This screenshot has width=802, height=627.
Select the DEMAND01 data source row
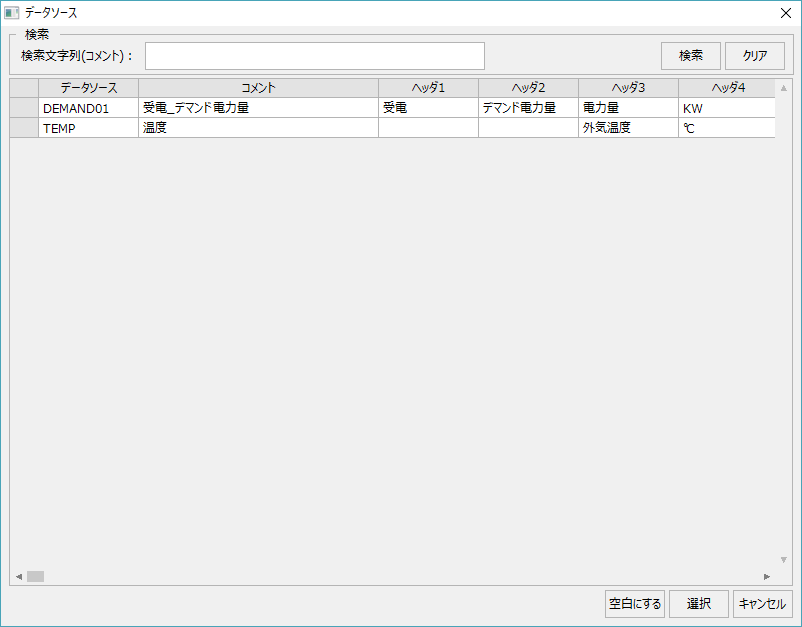[87, 107]
